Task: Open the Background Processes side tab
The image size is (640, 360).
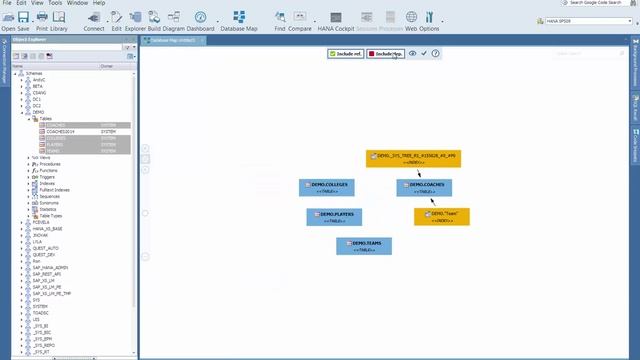Action: point(636,62)
